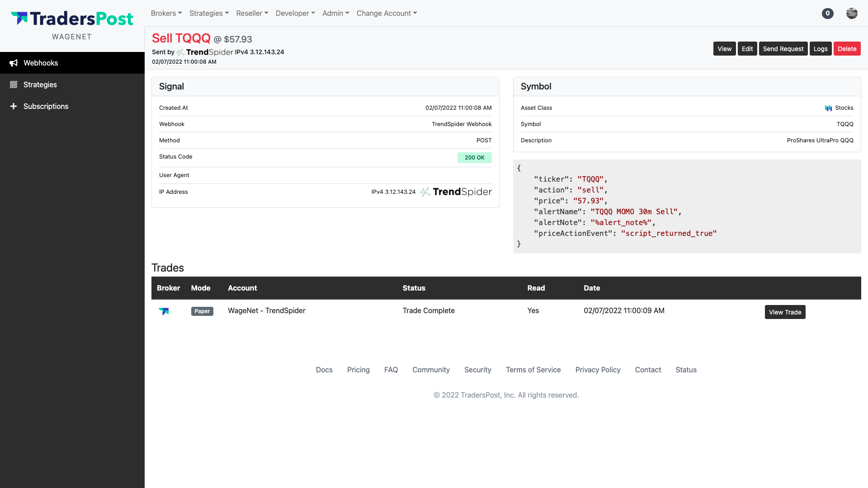Open the Webhooks megaphone icon
Screen dimensions: 868x488
tap(14, 63)
